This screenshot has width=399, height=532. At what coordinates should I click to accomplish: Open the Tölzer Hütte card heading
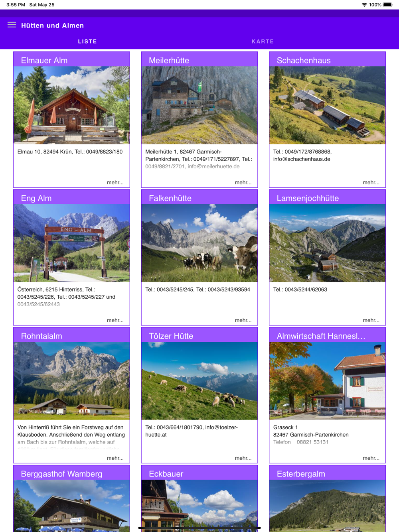(171, 336)
